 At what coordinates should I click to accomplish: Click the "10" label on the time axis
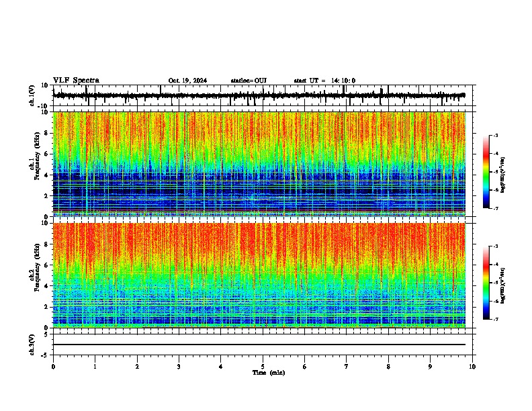click(472, 367)
